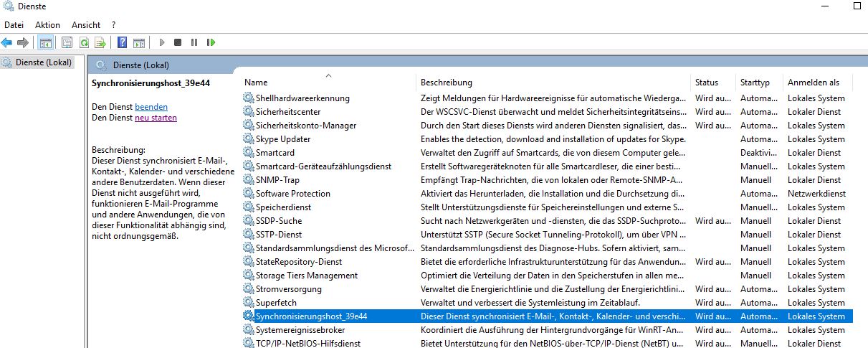The image size is (868, 348).
Task: Select the Smartcard service name
Action: click(275, 152)
